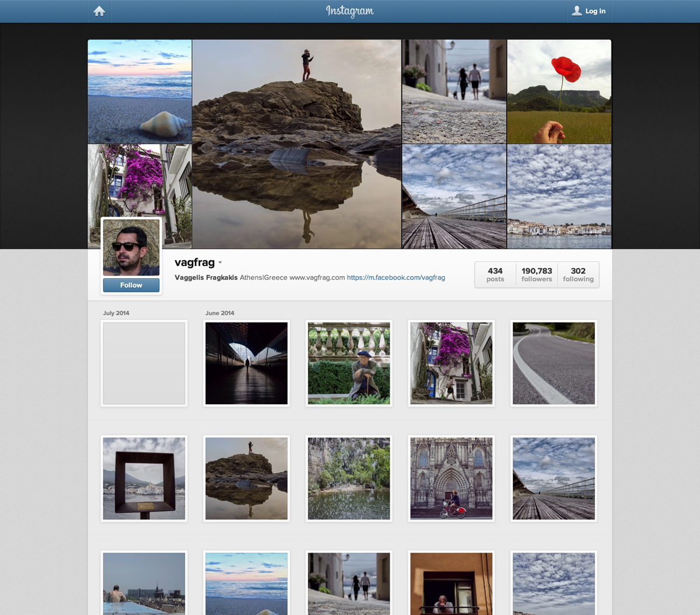Click the home icon in the top bar

point(99,11)
